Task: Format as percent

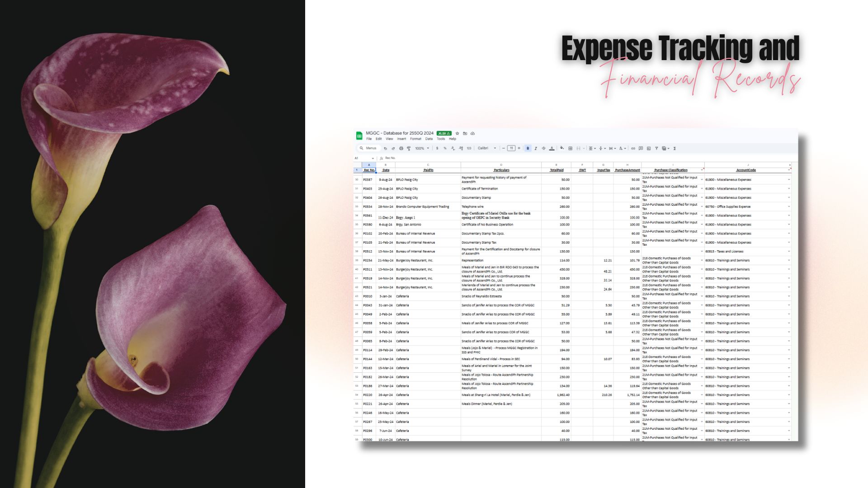Action: (x=445, y=148)
